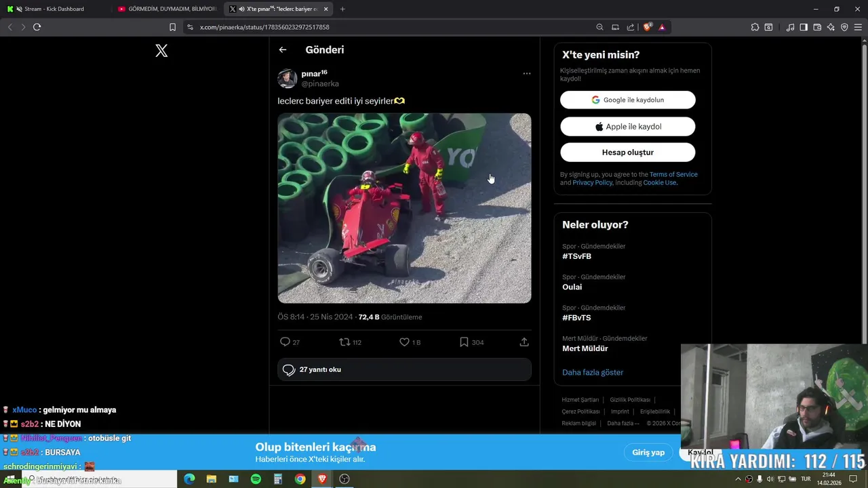
Task: Open OBS Studio from the taskbar
Action: (x=344, y=479)
